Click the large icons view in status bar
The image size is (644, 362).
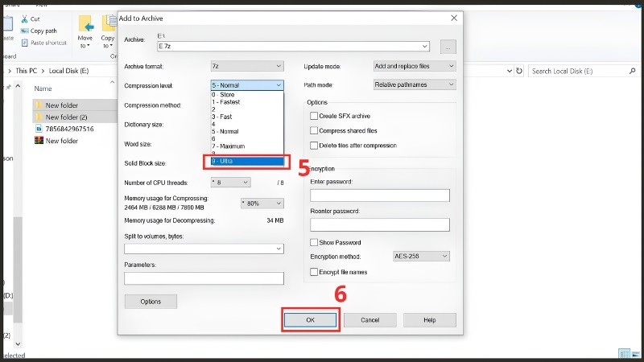(x=636, y=353)
